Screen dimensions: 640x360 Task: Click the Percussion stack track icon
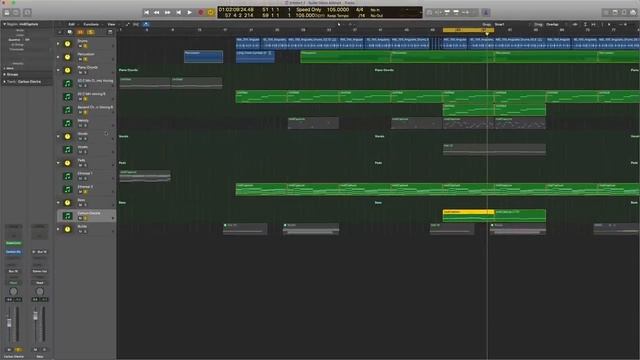(x=68, y=57)
